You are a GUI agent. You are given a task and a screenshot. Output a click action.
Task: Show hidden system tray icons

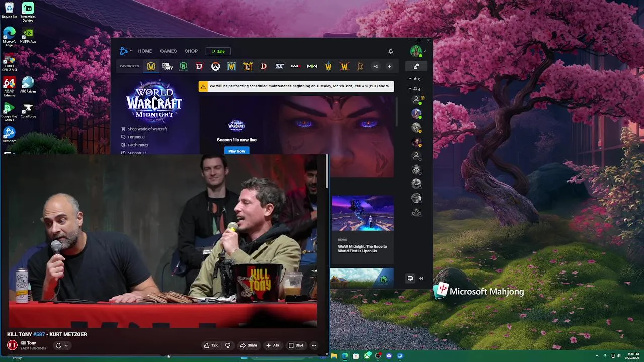597,356
